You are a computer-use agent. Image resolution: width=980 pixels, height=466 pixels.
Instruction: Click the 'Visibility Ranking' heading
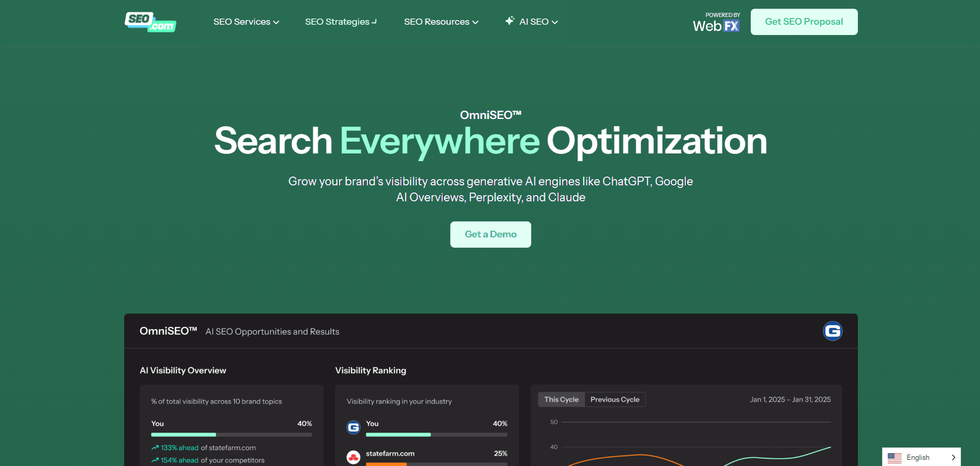coord(370,370)
